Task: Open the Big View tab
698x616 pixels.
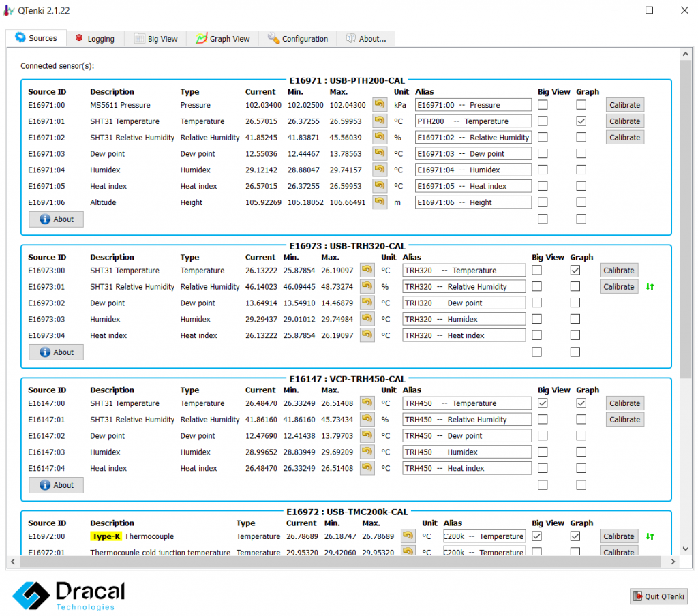Action: click(x=155, y=39)
